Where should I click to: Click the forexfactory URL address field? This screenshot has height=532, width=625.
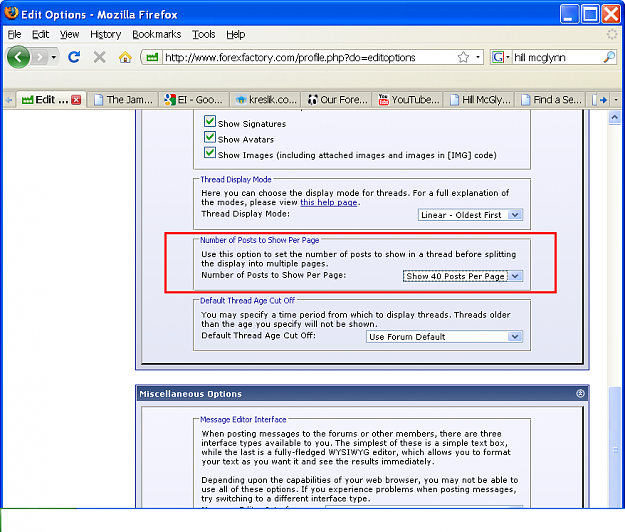pos(309,57)
